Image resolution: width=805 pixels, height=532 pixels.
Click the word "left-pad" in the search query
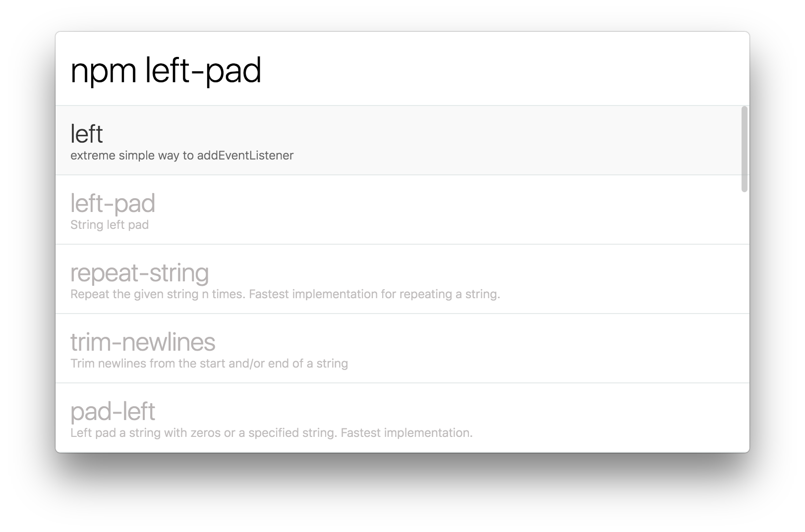(203, 71)
